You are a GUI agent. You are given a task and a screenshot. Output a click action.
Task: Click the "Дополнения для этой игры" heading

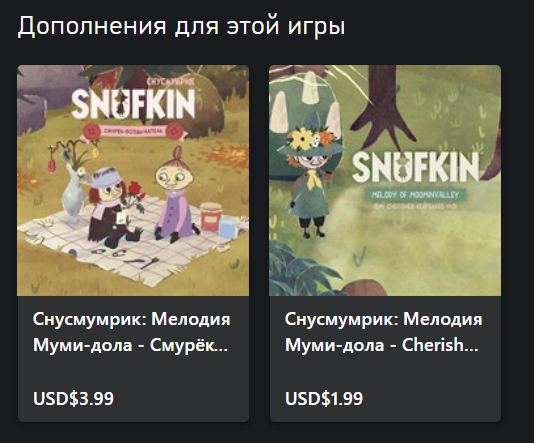pyautogui.click(x=181, y=26)
